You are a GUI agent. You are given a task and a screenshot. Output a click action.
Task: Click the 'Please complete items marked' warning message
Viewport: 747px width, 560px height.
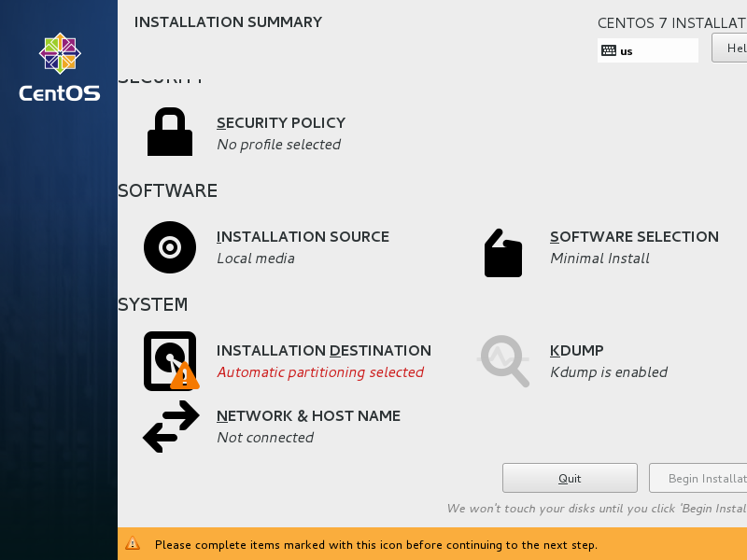[x=376, y=545]
